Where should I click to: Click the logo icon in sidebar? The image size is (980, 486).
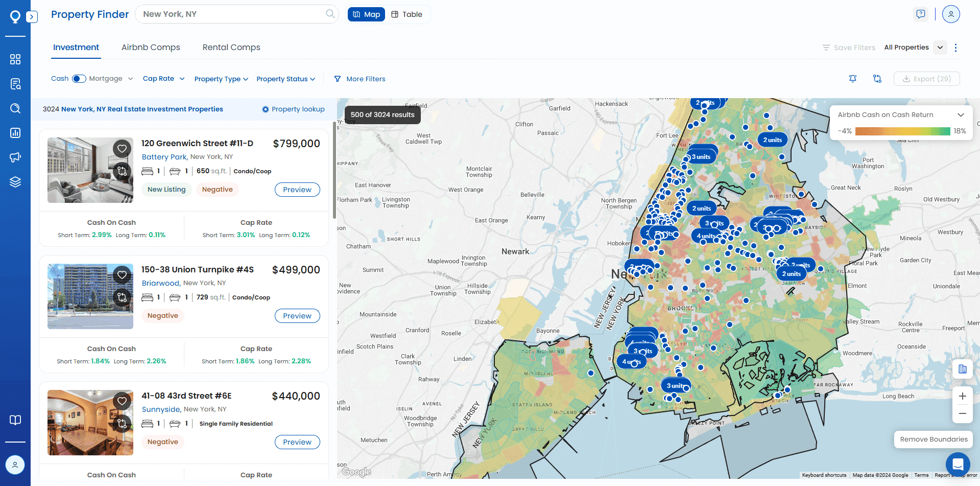coord(15,17)
